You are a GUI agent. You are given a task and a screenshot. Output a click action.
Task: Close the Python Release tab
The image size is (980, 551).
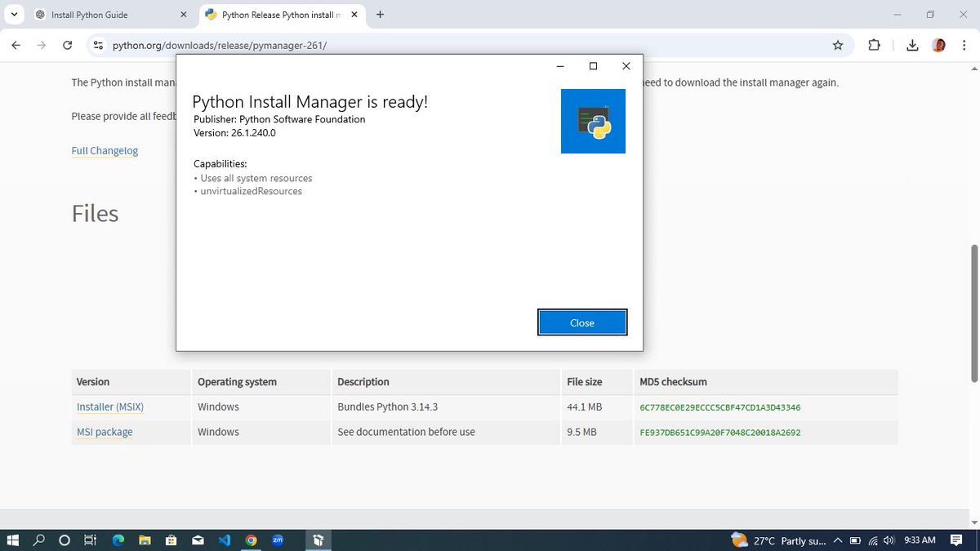pos(354,15)
